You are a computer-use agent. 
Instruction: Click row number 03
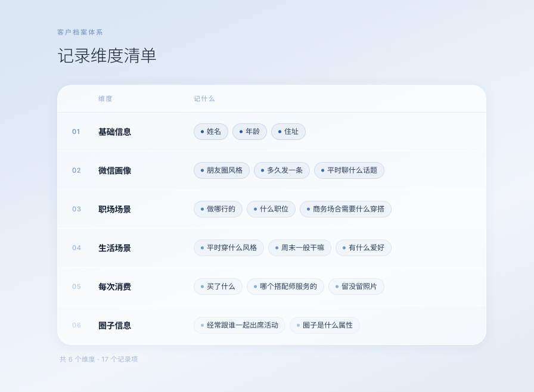tap(76, 209)
